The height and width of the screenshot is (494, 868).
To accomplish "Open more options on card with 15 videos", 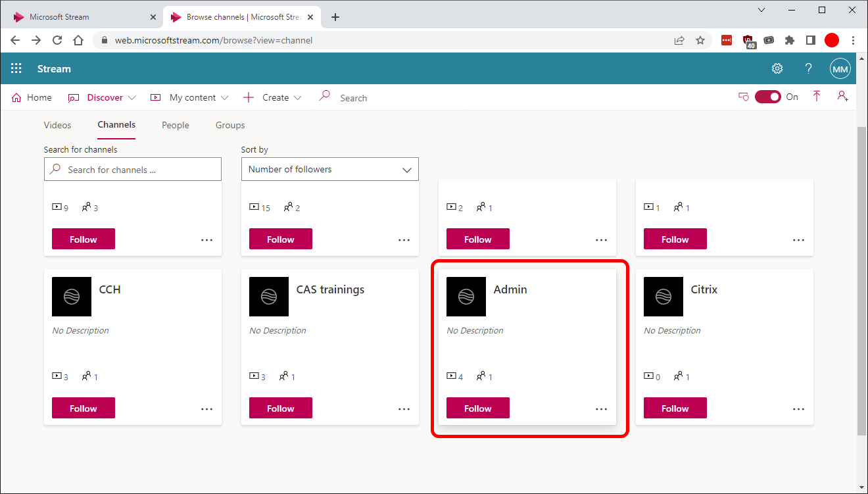I will coord(404,239).
